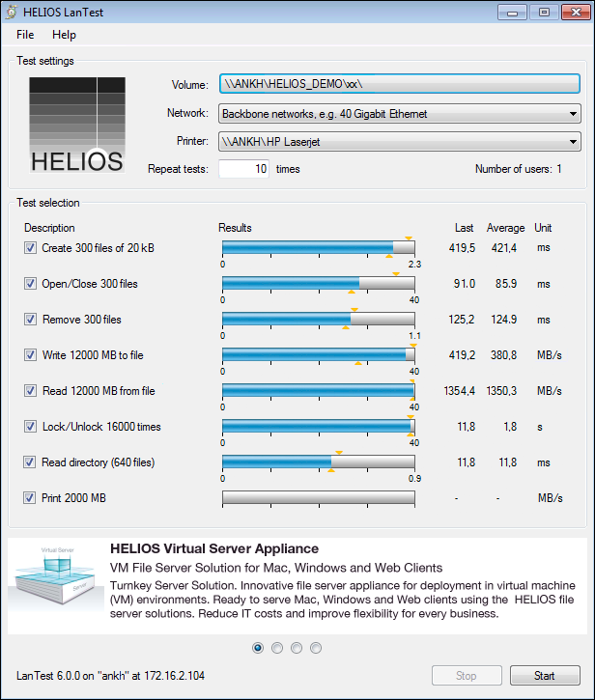Click the 91.0 last value
The height and width of the screenshot is (700, 595).
(464, 284)
